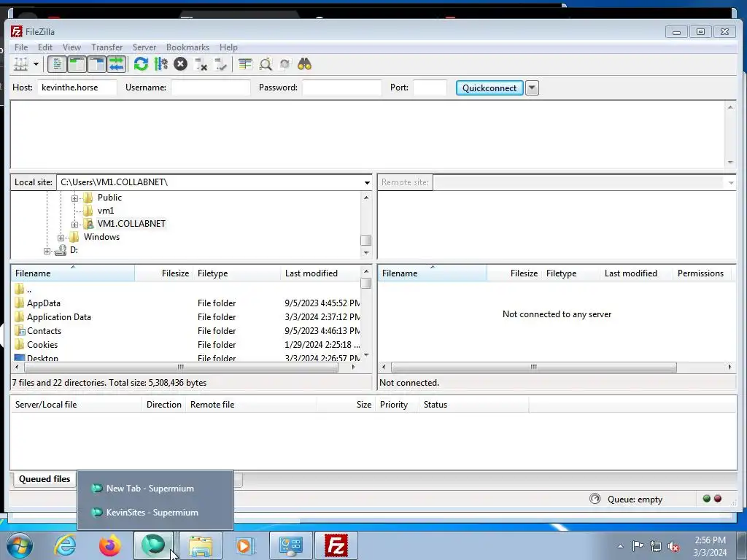The image size is (747, 560).
Task: Click the local tree vertical scrollbar thumb
Action: point(366,240)
